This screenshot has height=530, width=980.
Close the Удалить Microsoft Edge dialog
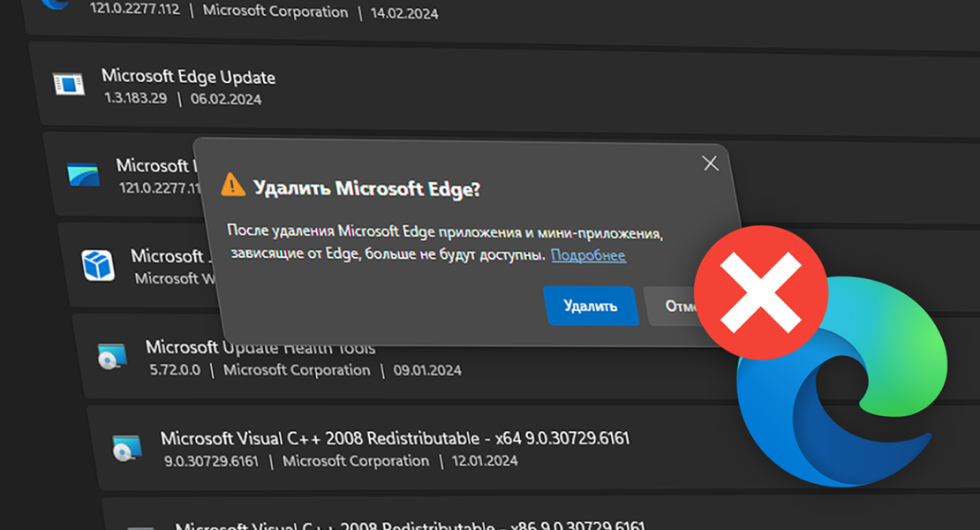[710, 163]
